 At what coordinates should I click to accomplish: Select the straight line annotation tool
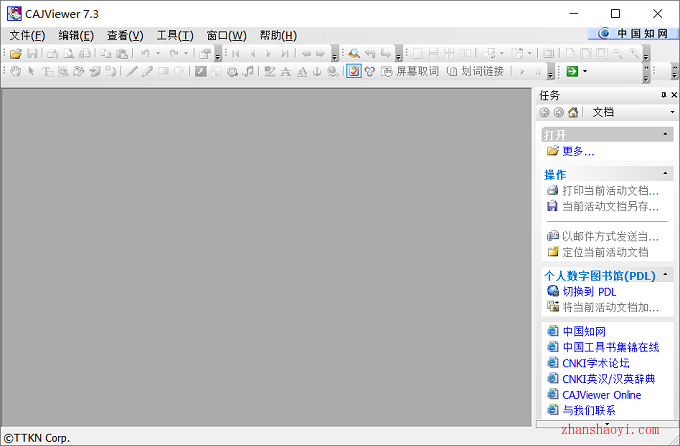(132, 71)
